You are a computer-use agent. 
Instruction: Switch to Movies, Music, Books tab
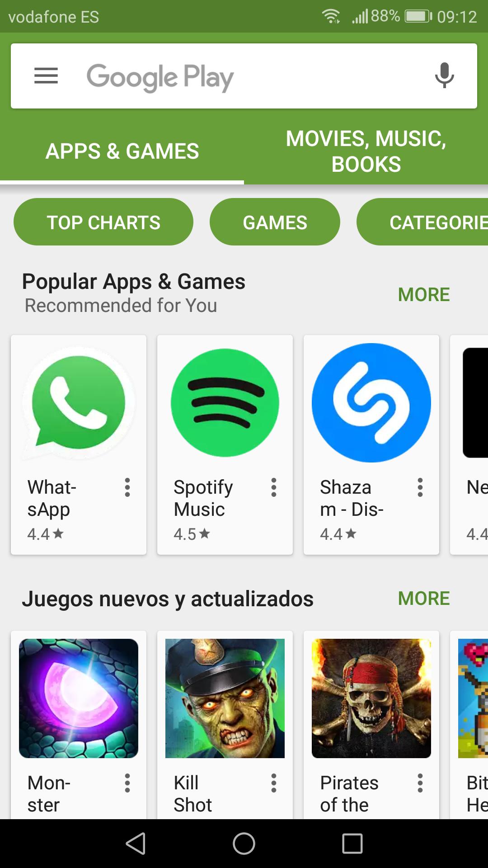click(x=366, y=151)
